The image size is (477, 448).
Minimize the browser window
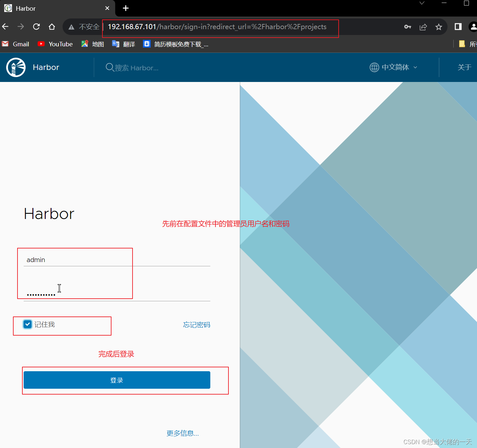(x=444, y=3)
